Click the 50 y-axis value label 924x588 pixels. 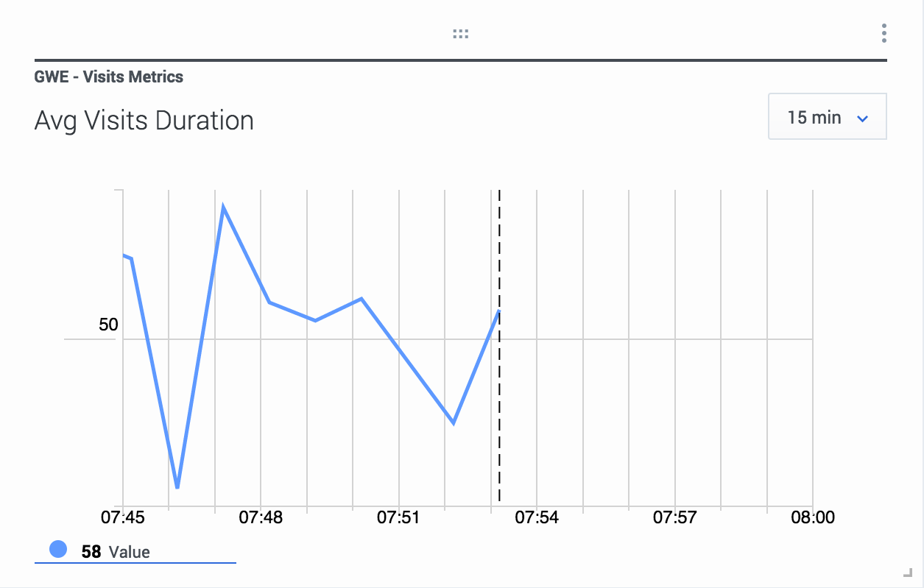[108, 325]
